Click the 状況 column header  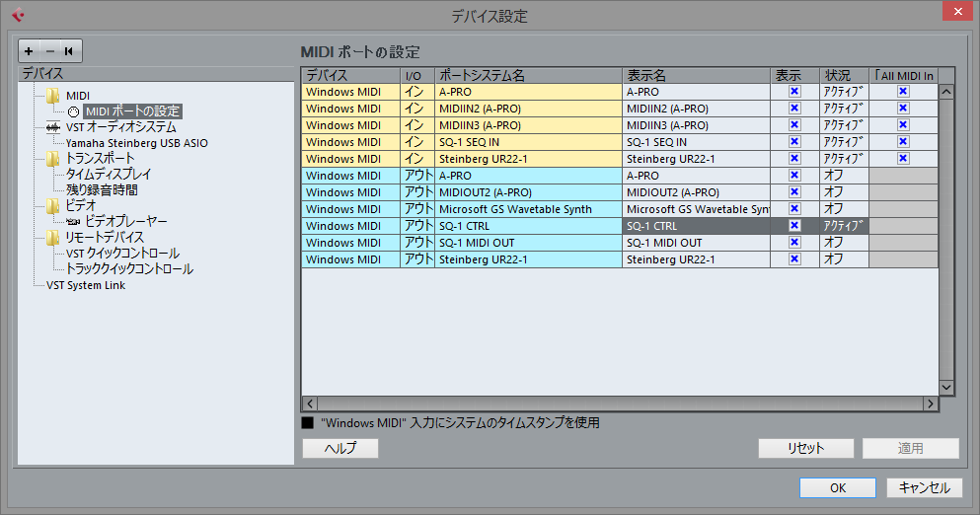pyautogui.click(x=845, y=76)
